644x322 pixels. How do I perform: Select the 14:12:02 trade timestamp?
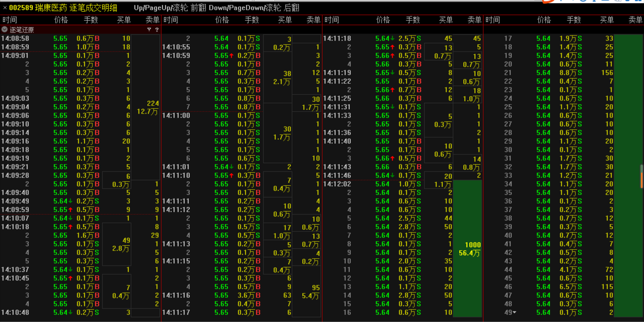(x=337, y=184)
